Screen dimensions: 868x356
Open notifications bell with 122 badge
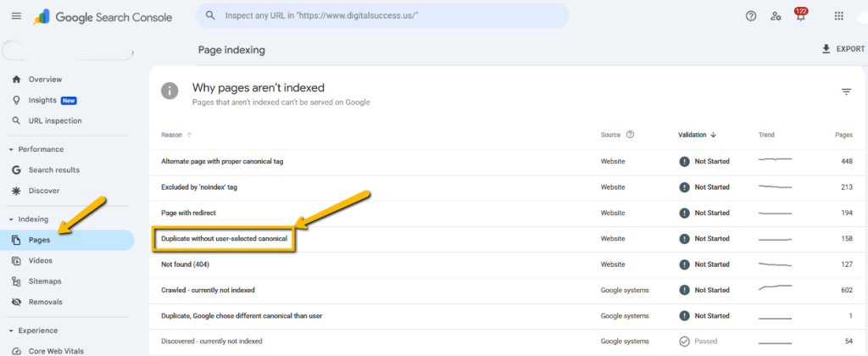pyautogui.click(x=800, y=15)
